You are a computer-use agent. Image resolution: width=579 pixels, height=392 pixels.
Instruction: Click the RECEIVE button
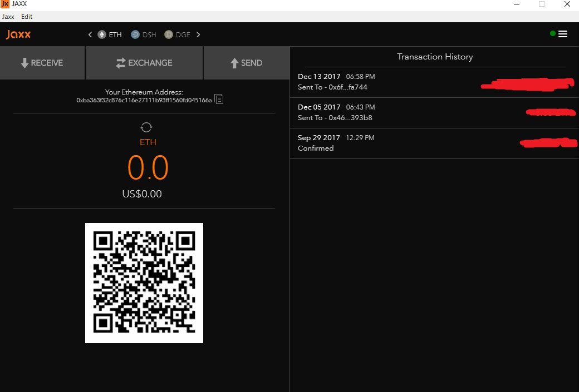coord(42,63)
